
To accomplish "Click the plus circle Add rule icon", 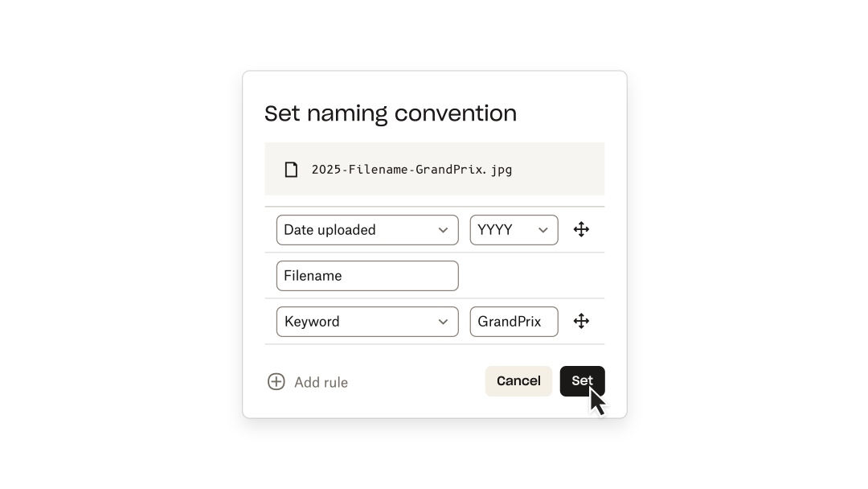I will [x=276, y=382].
